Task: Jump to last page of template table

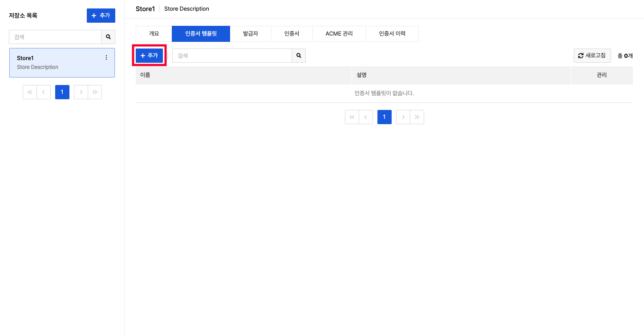Action: (417, 117)
